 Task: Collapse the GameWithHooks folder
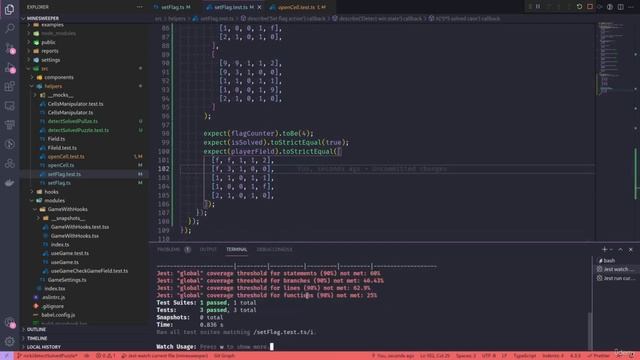click(x=67, y=209)
